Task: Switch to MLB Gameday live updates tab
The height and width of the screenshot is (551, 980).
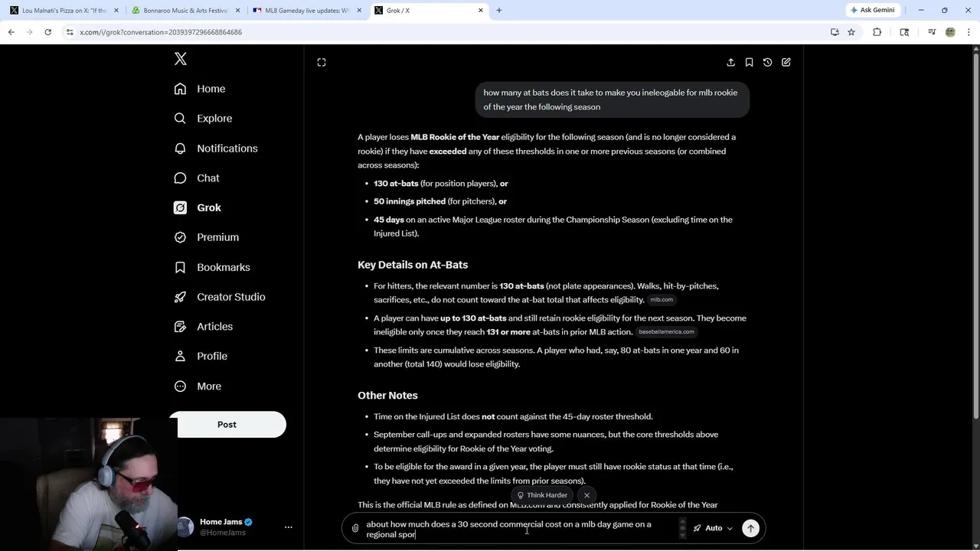Action: tap(307, 11)
